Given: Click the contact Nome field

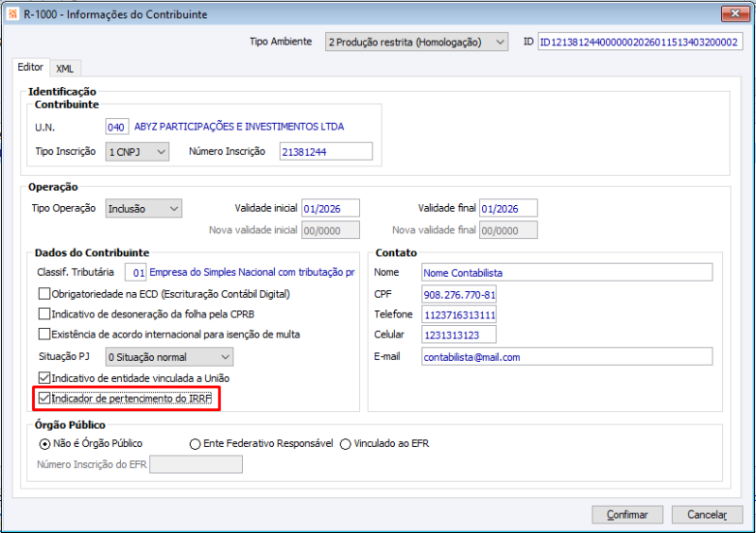Looking at the screenshot, I should coord(567,272).
